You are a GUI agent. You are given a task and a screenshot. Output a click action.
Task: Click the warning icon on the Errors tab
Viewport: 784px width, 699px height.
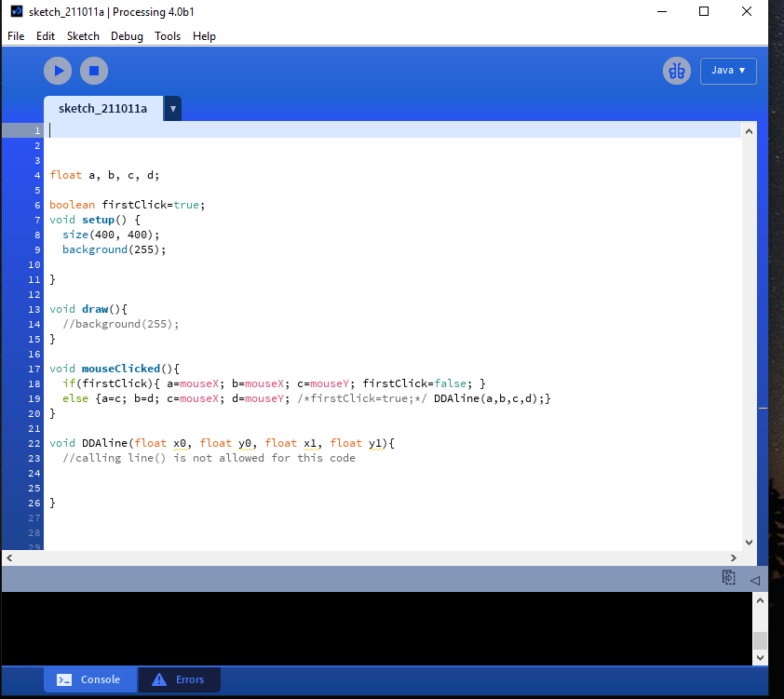point(158,679)
